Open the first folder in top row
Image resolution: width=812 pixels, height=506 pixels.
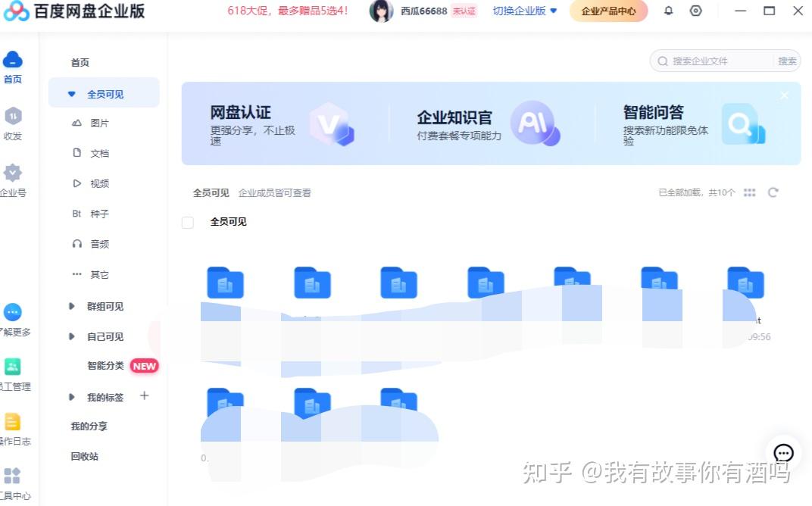coord(225,283)
